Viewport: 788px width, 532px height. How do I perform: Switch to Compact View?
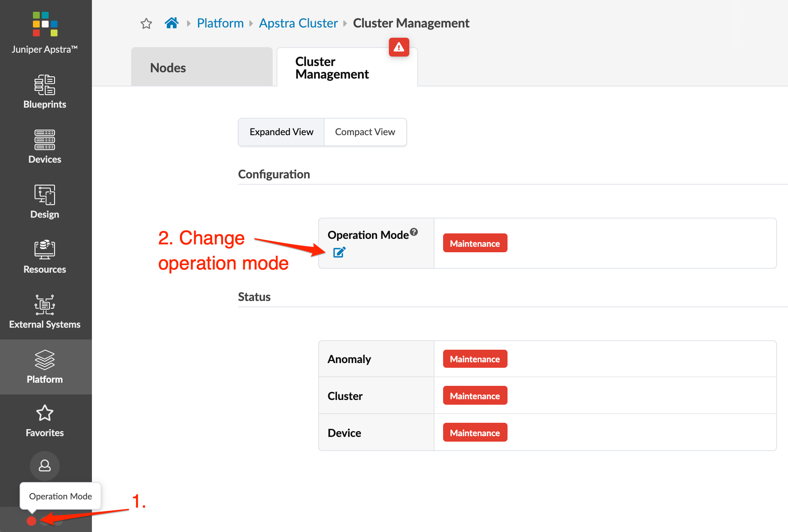coord(365,132)
